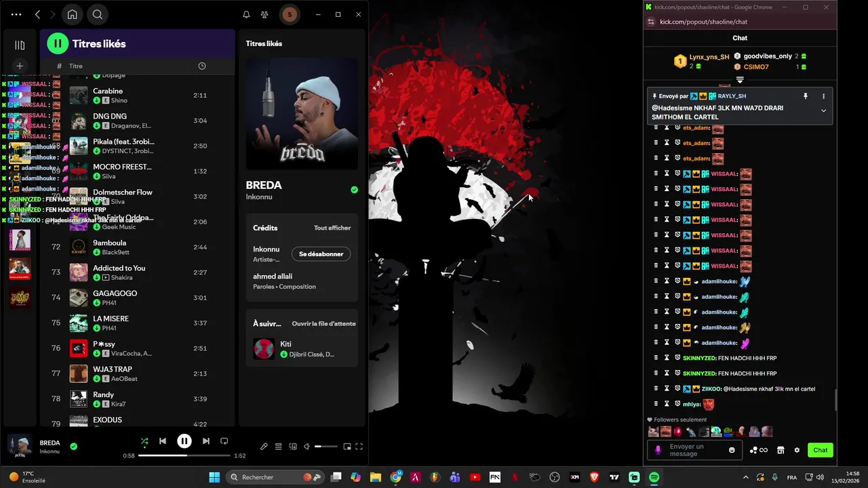The image size is (868, 488).
Task: Open connect to a device icon
Action: coord(293,447)
